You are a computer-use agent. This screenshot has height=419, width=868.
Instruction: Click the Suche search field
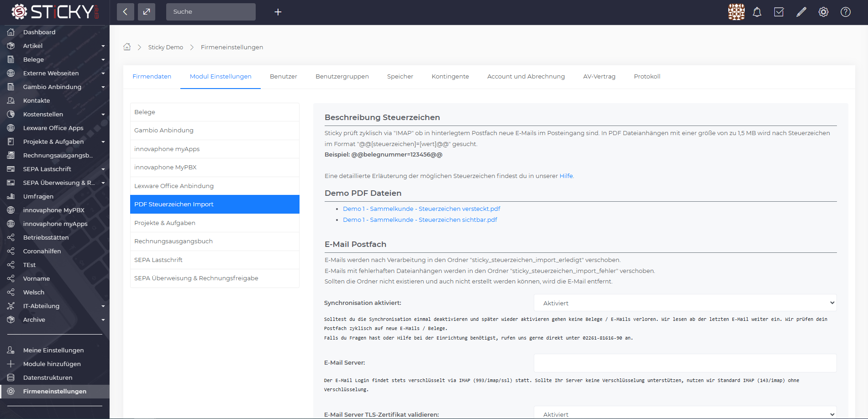(211, 12)
